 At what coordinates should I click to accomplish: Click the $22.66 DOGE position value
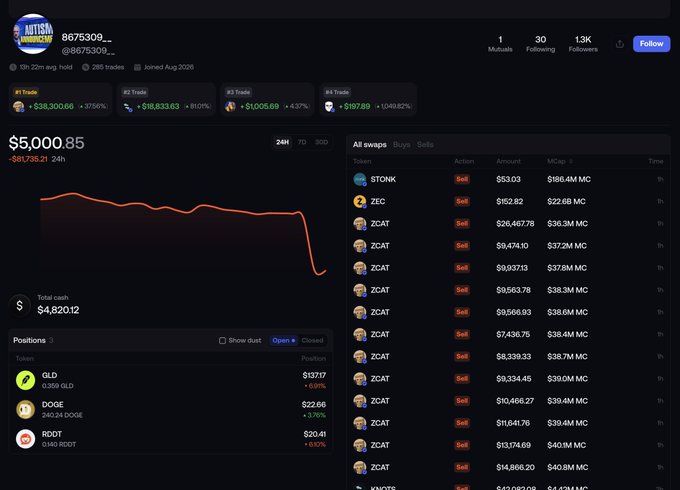(x=314, y=405)
